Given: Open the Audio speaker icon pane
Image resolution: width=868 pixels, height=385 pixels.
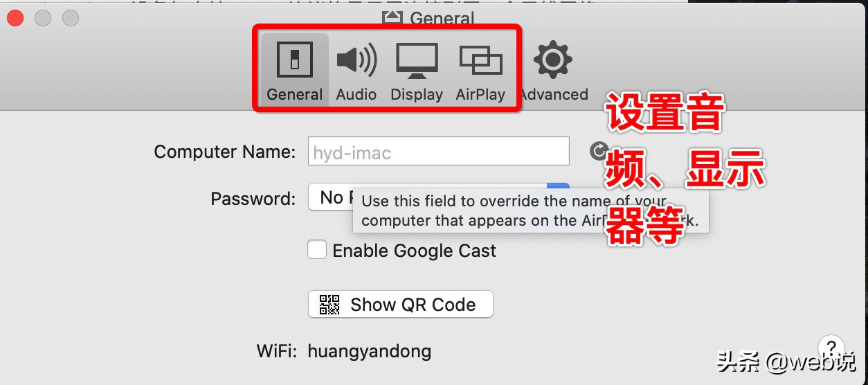Looking at the screenshot, I should coord(356,60).
